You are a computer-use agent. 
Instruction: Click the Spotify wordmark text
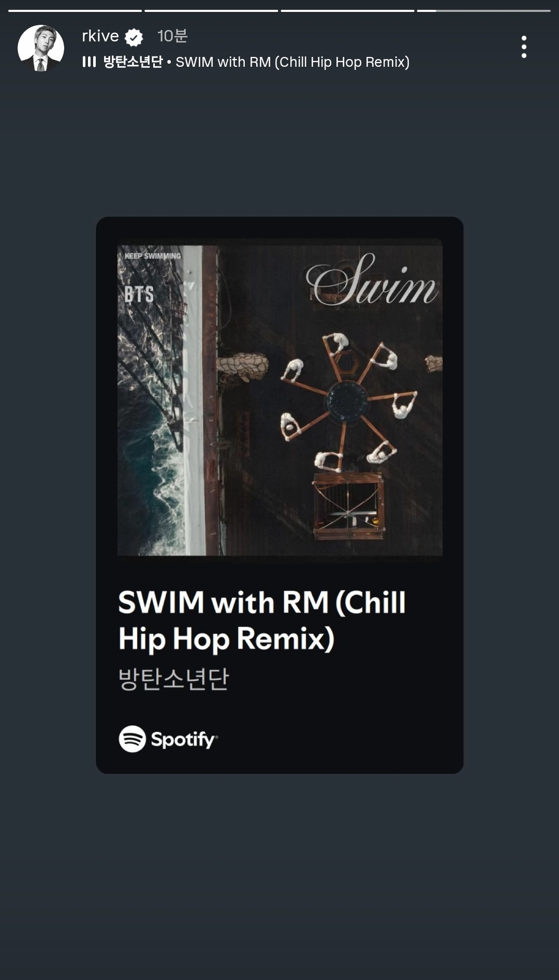pos(184,740)
